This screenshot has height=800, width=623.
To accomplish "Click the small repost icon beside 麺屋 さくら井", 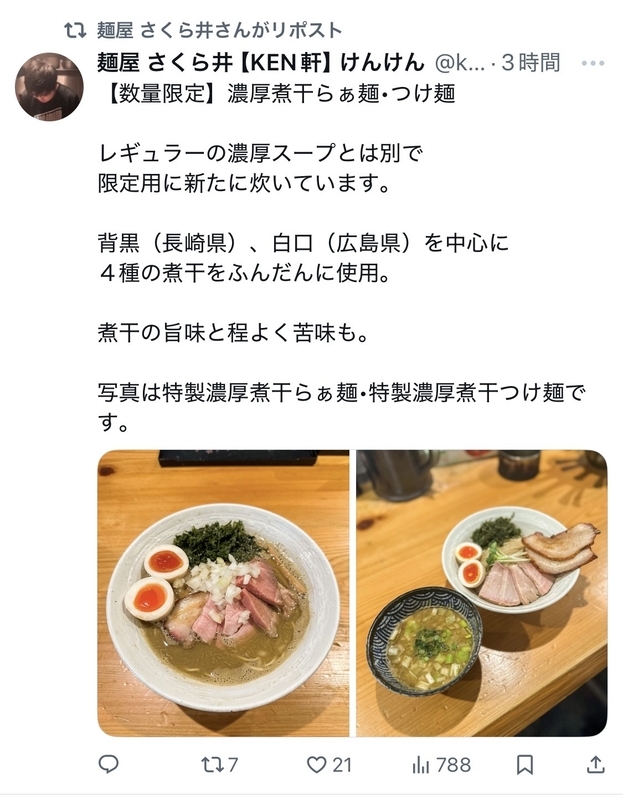I will (x=75, y=31).
